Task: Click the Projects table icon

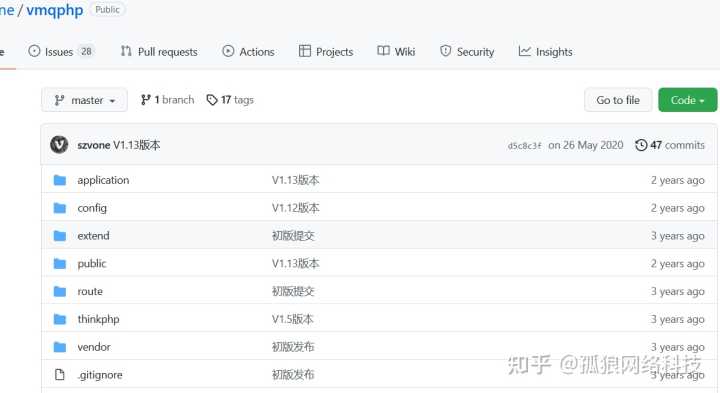Action: [x=304, y=51]
